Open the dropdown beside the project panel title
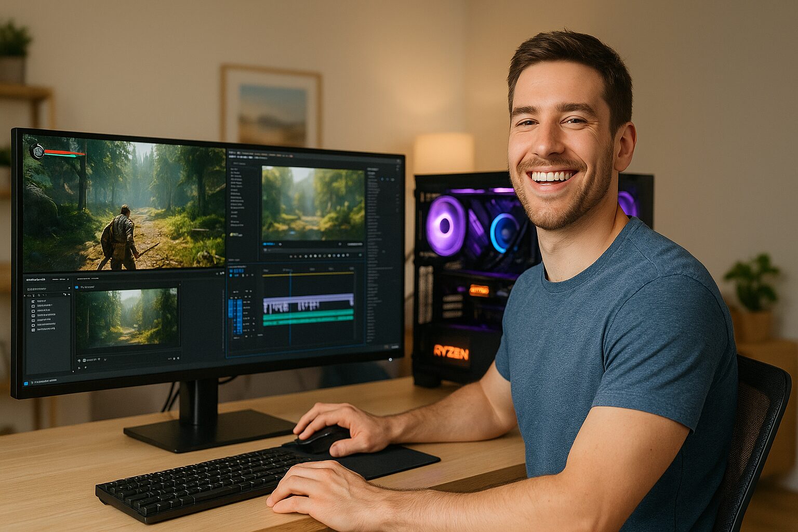Screen dimensions: 798x532 tap(69, 279)
